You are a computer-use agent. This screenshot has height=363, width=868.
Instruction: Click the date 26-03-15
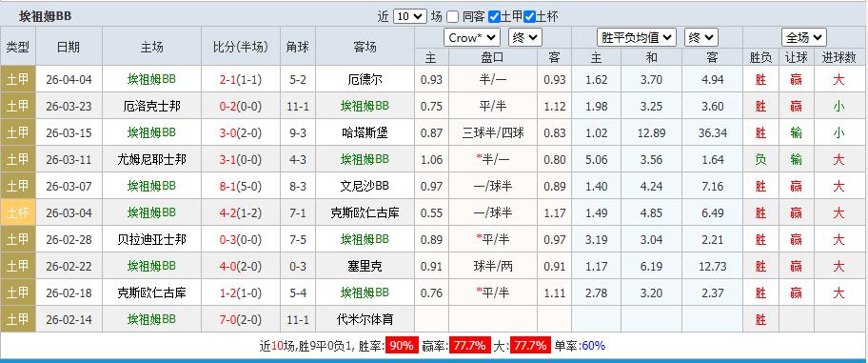coord(69,133)
